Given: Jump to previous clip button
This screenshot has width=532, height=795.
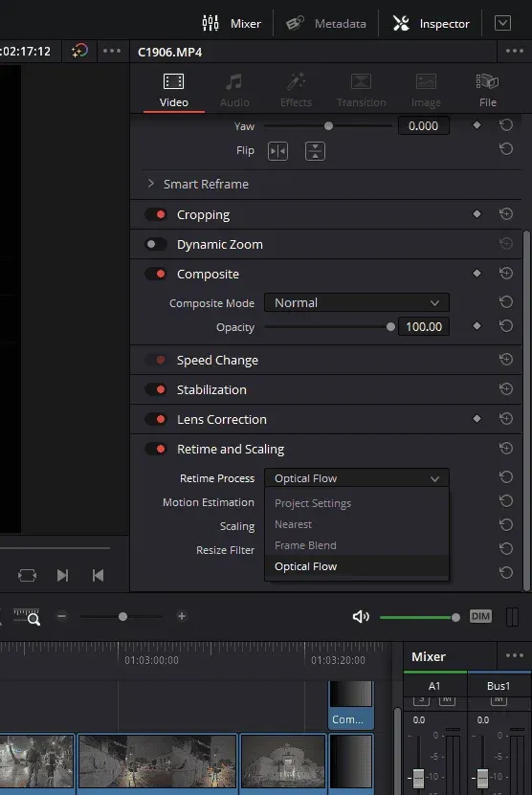Looking at the screenshot, I should point(98,576).
